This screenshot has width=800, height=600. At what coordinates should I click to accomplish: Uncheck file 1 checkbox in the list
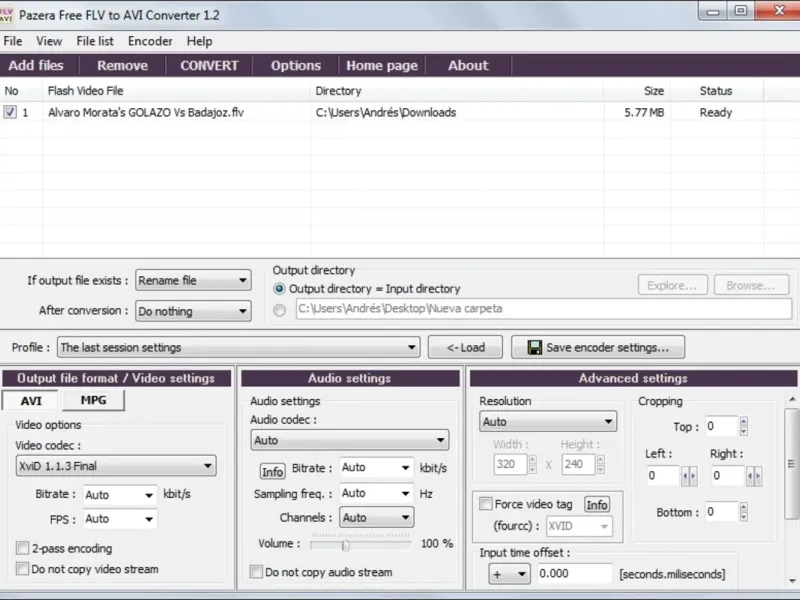pyautogui.click(x=10, y=112)
